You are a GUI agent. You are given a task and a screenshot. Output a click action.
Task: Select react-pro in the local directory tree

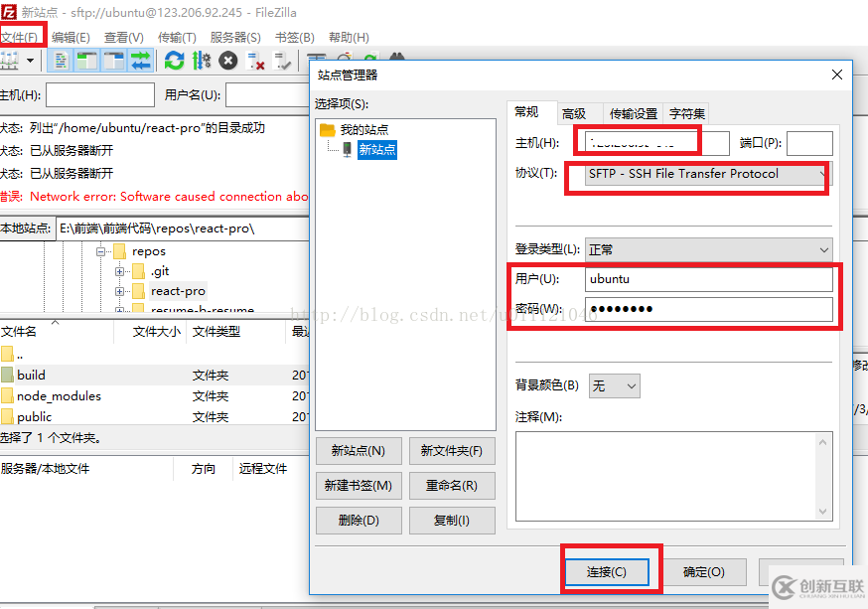pos(178,291)
